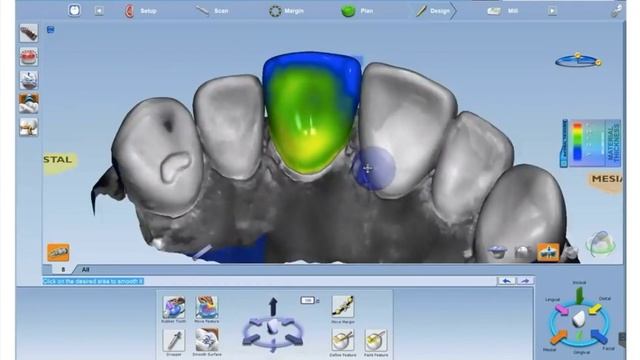Select the Define Feature tool
640x360 pixels.
click(x=343, y=340)
